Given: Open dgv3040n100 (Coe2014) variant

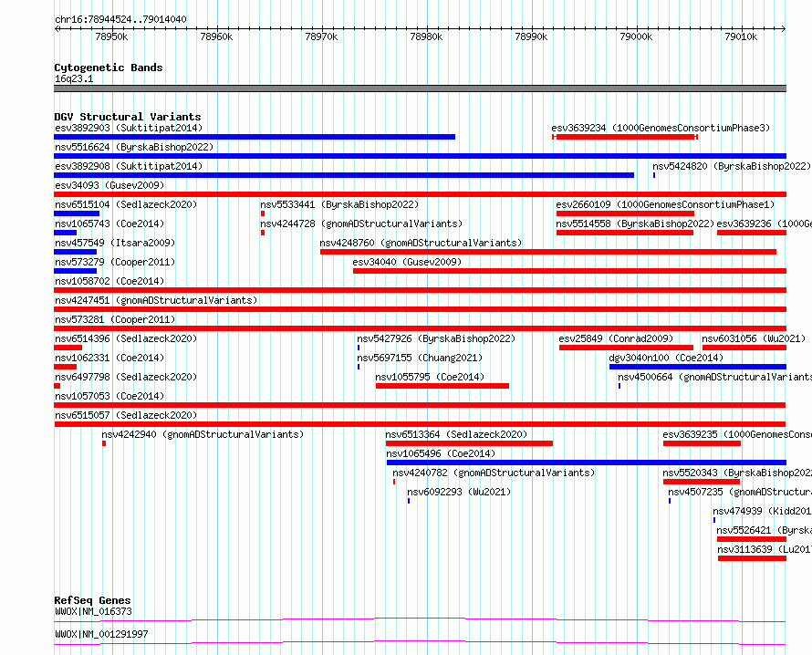Looking at the screenshot, I should (666, 358).
